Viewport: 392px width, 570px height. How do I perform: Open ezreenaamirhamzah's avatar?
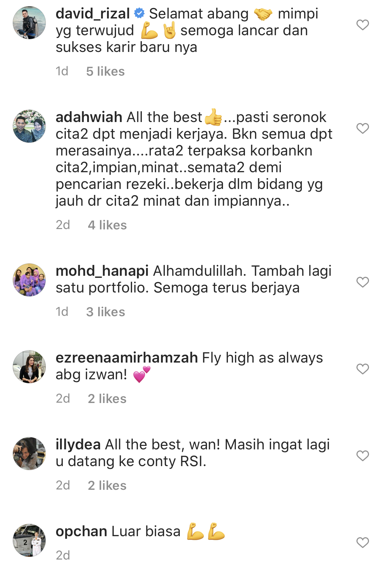click(29, 367)
